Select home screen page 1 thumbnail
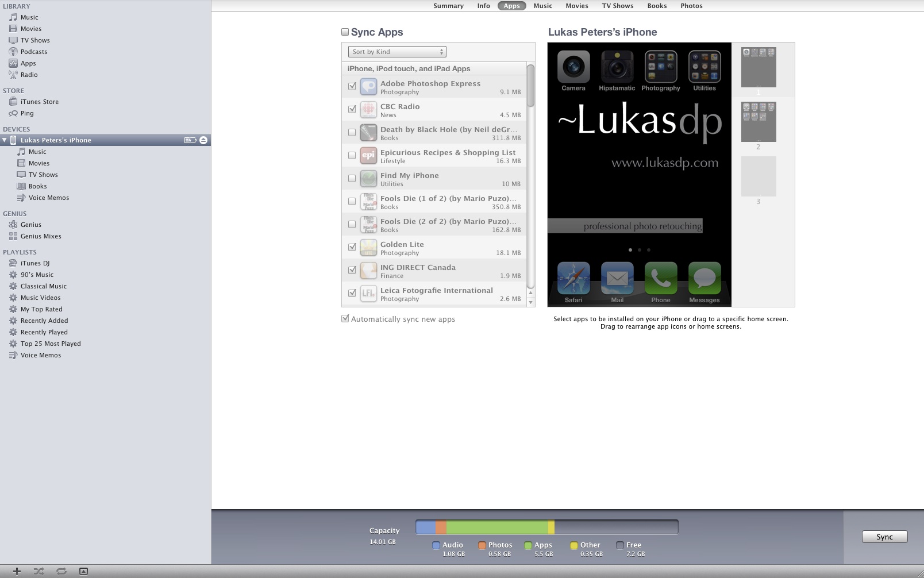924x578 pixels. pyautogui.click(x=759, y=67)
